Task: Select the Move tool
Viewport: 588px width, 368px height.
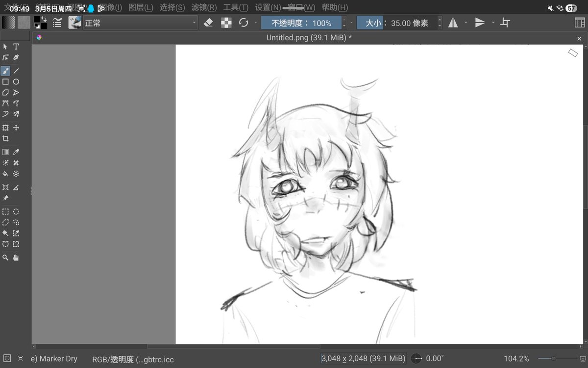Action: [x=16, y=128]
